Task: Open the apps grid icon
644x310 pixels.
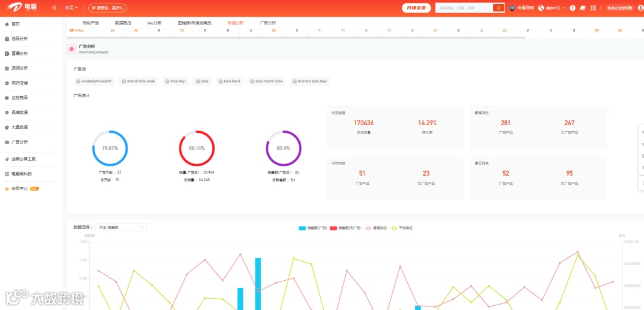Action: 593,8
